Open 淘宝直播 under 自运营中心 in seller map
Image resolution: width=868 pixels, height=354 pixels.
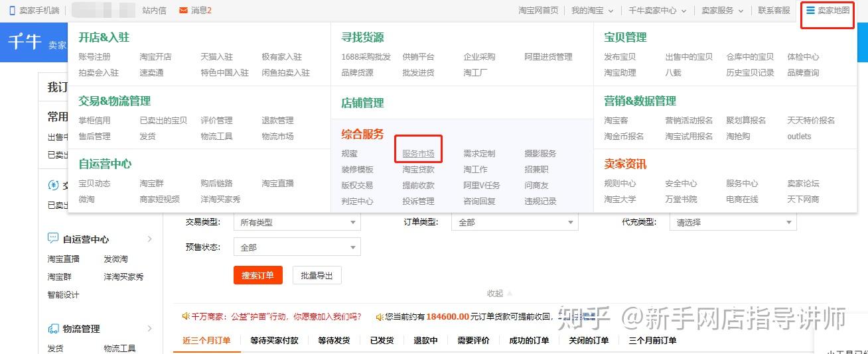277,184
